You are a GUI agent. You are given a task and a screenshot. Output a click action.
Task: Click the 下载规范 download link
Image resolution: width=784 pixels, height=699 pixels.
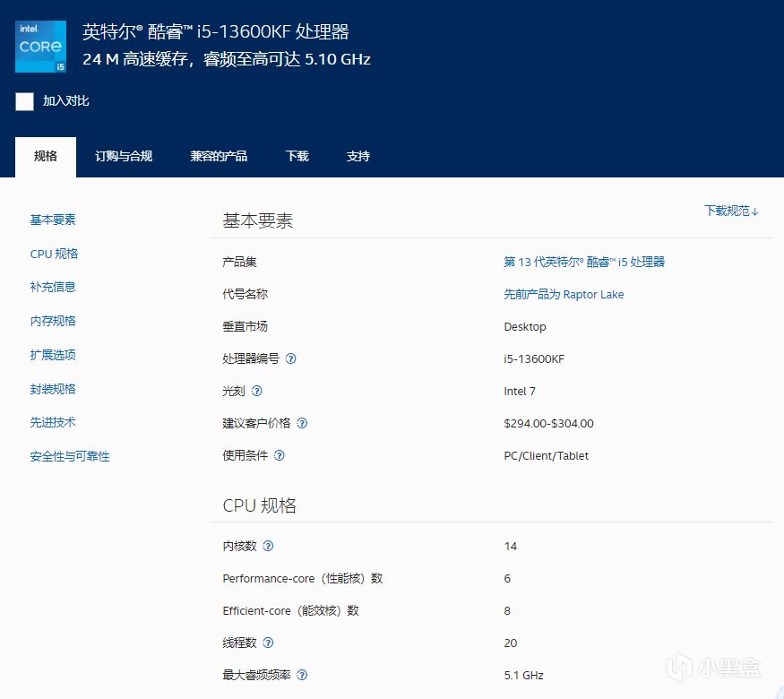(x=731, y=211)
